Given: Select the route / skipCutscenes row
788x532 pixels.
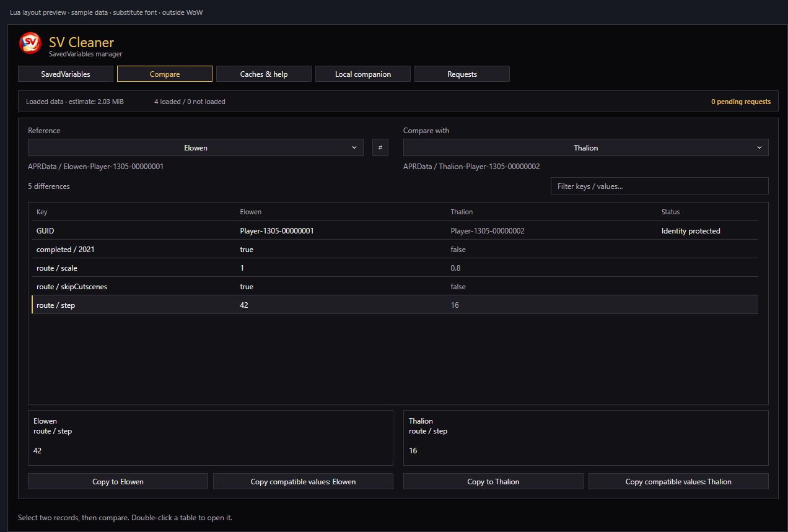Looking at the screenshot, I should (395, 286).
